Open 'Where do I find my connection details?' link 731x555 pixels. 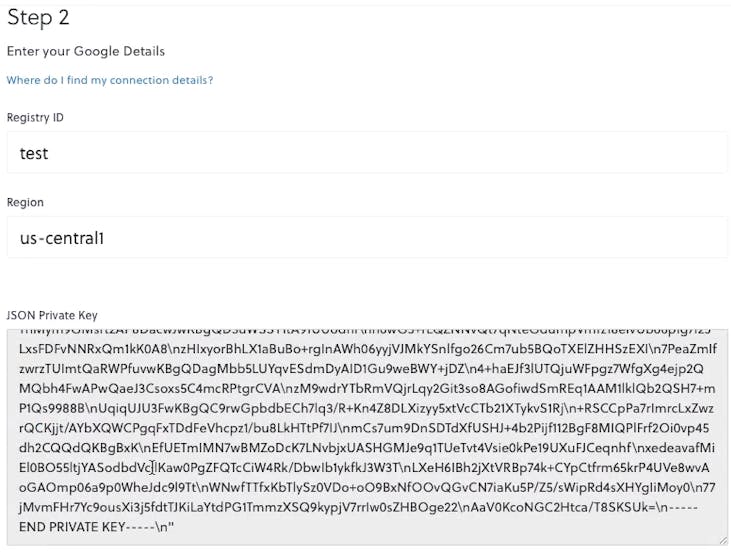110,80
